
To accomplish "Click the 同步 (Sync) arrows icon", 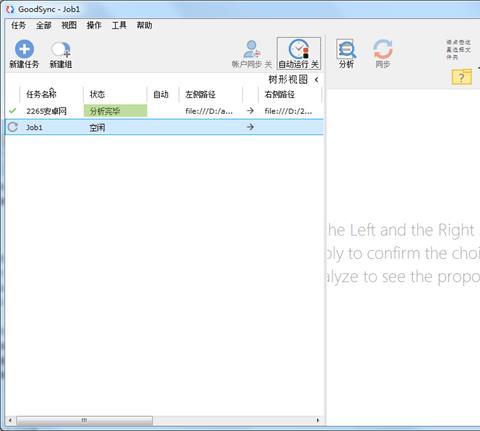I will pos(383,49).
